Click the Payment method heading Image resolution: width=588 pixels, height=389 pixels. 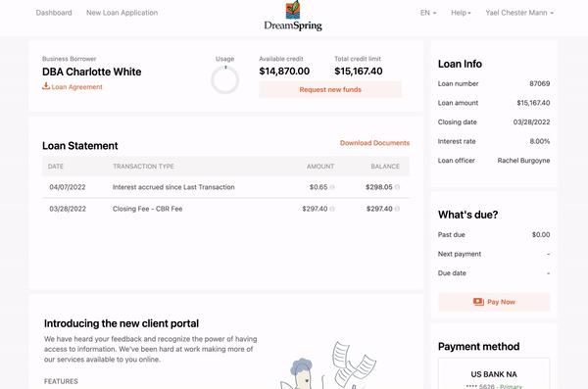478,346
